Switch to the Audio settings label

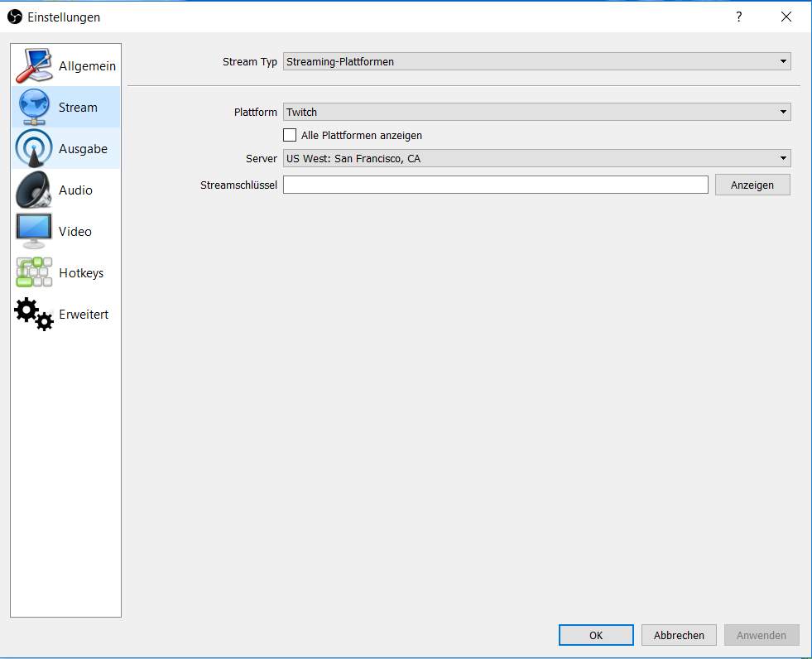(x=75, y=190)
